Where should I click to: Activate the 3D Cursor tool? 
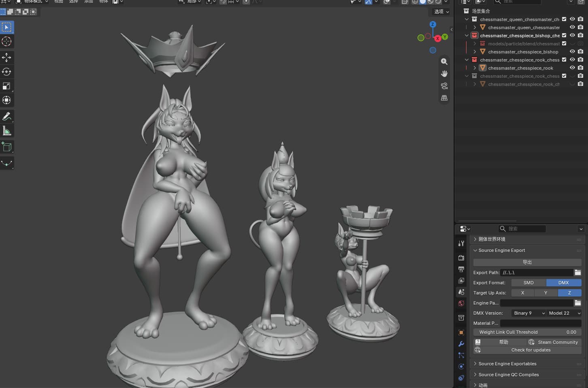[6, 41]
